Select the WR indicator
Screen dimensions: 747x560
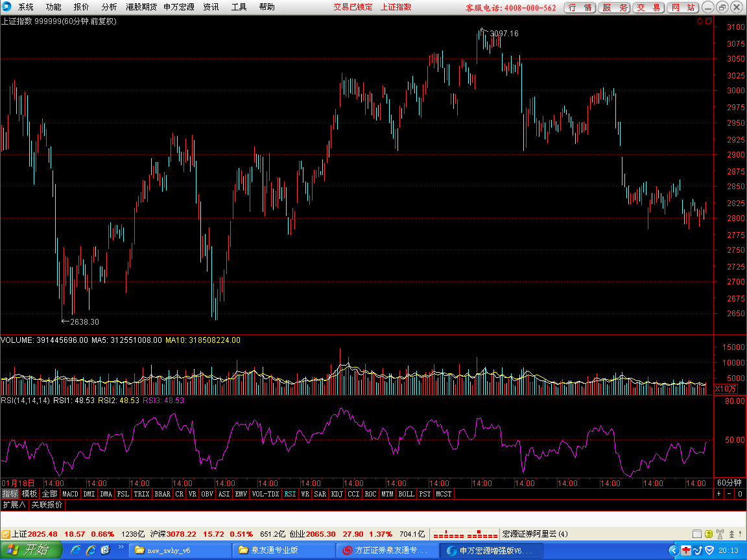point(305,494)
